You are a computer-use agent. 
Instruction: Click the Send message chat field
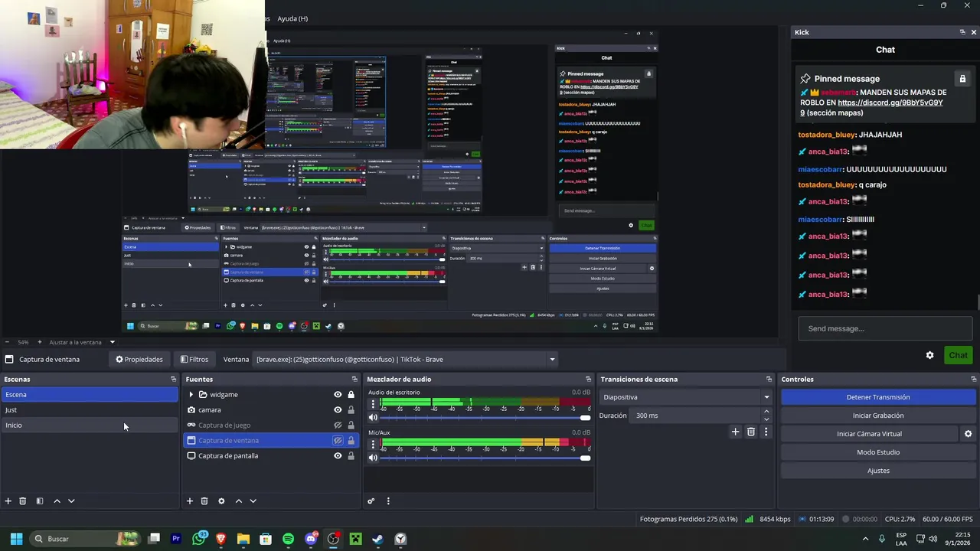click(x=886, y=328)
